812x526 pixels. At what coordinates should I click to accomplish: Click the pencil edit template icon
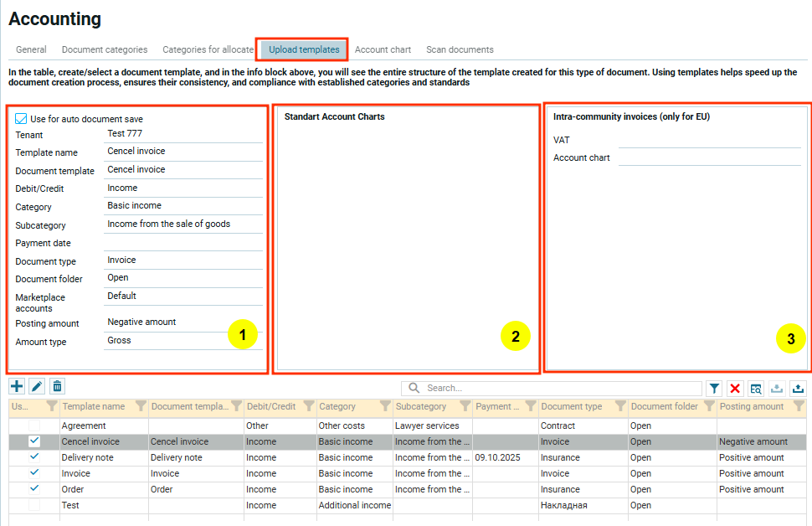37,386
